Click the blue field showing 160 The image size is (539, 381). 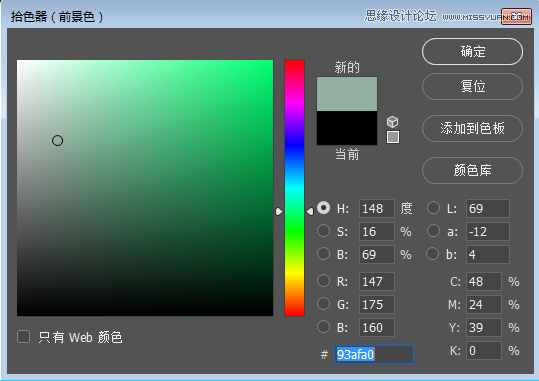(x=377, y=327)
